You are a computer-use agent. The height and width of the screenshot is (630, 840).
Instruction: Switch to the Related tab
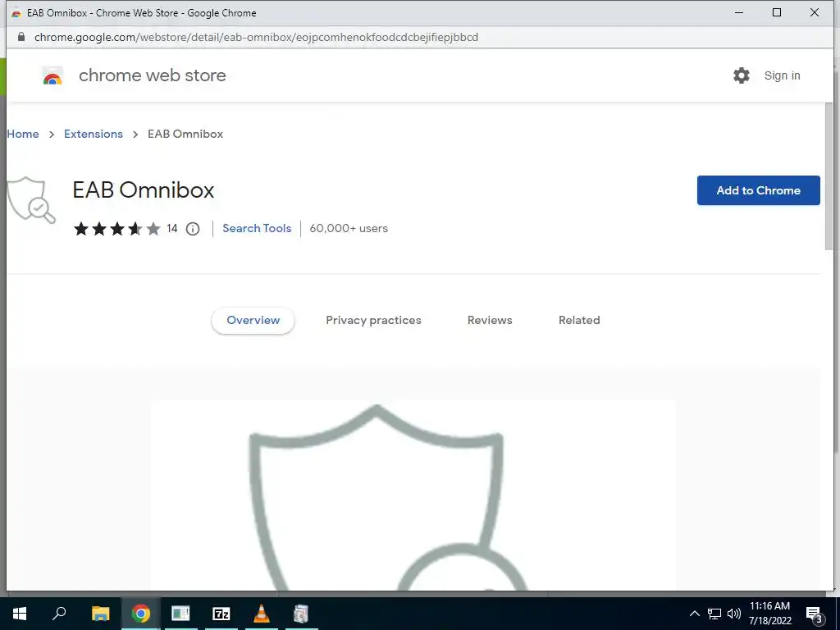pos(579,321)
